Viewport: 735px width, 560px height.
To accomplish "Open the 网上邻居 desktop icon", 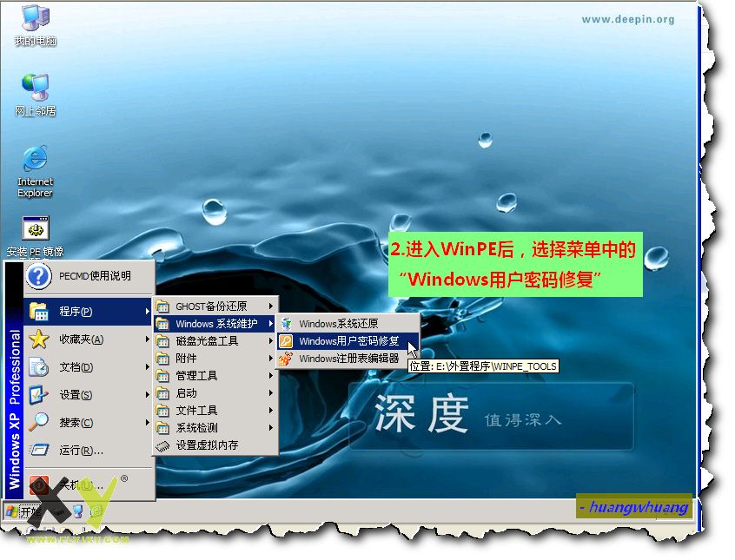I will [x=36, y=96].
